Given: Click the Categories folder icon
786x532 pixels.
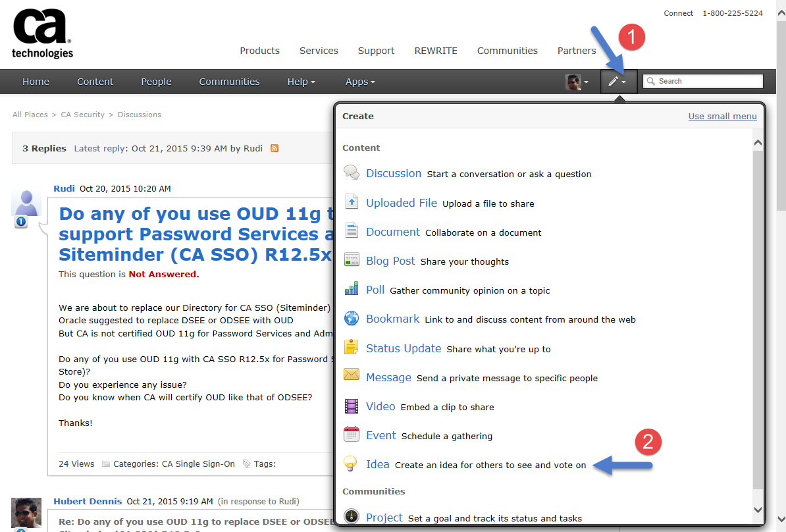Looking at the screenshot, I should point(106,464).
